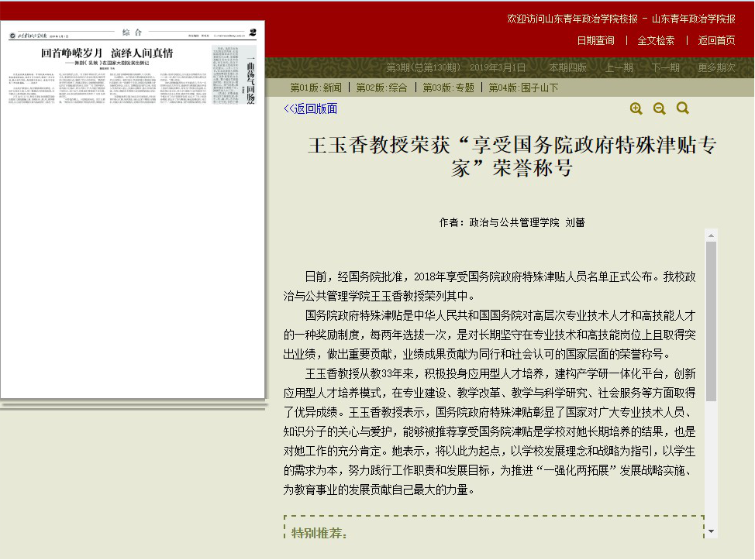
Task: Go to previous issue 上一期
Action: coord(619,67)
